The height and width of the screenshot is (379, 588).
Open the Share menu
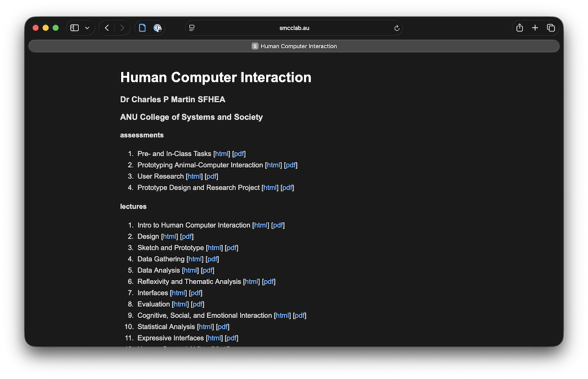tap(519, 28)
